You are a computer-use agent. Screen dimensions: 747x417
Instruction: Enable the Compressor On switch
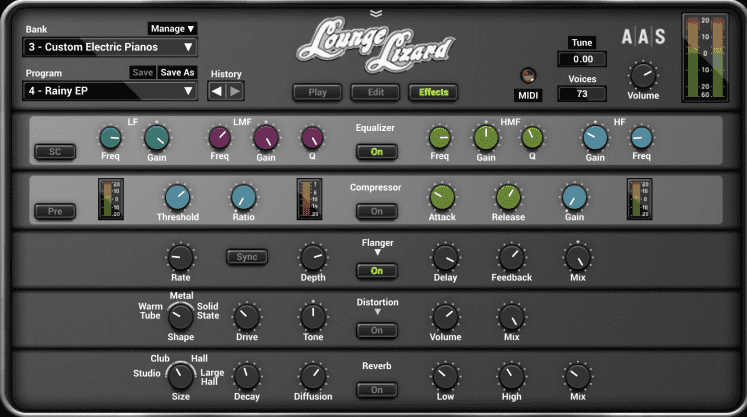point(377,211)
